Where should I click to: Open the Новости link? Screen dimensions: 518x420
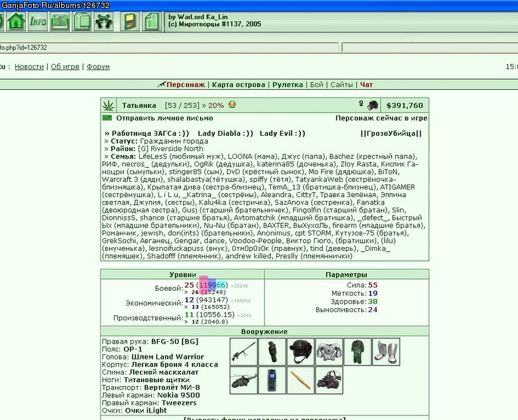point(29,67)
